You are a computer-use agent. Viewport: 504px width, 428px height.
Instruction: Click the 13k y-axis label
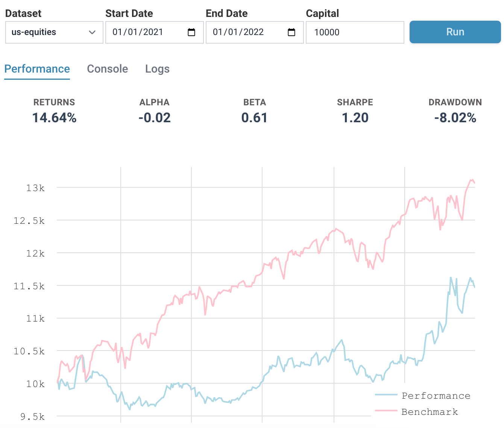coord(35,188)
